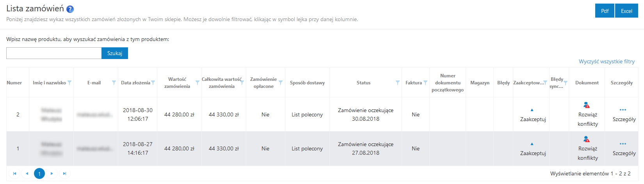Export the order list to Excel

pos(626,11)
